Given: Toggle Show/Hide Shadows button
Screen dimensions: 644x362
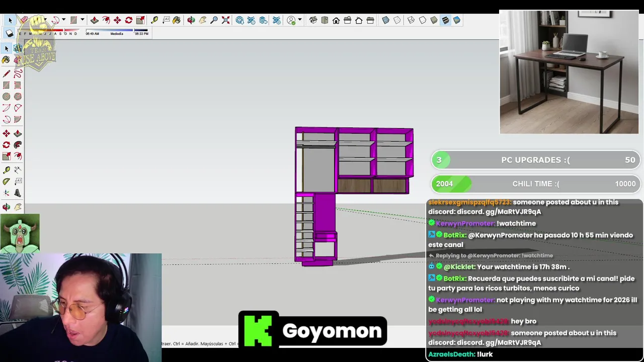Looking at the screenshot, I should pos(10,33).
